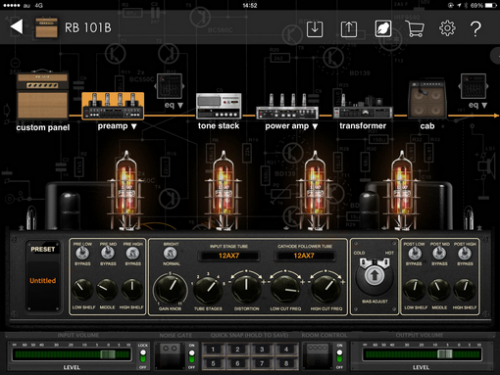Click the Gain Knob dial
The width and height of the screenshot is (500, 375).
tap(170, 289)
